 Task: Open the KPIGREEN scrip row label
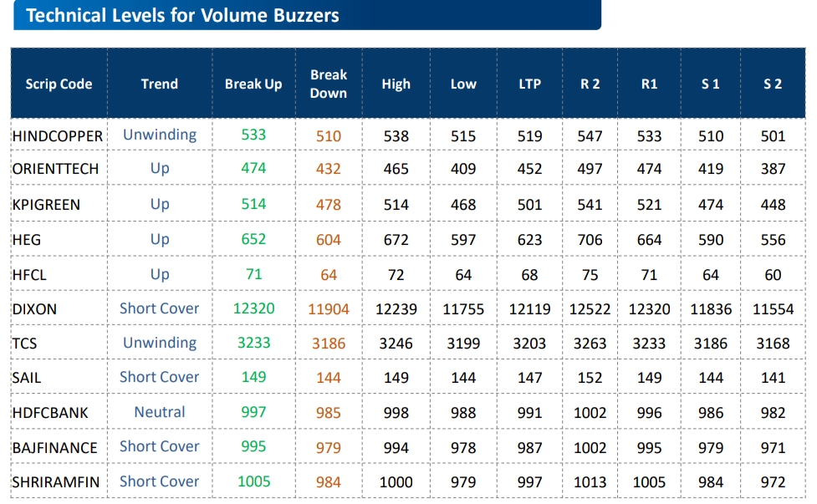[x=46, y=204]
